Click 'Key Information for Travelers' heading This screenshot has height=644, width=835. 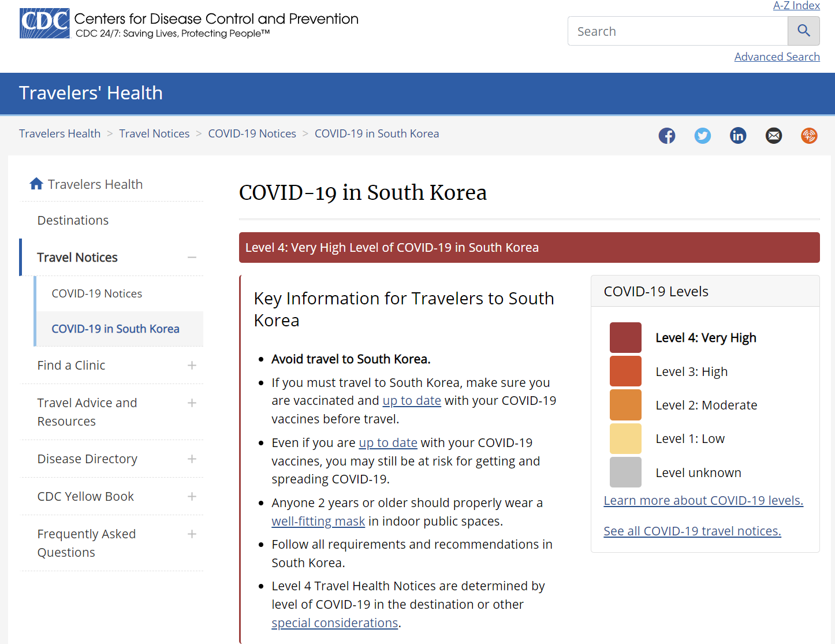pos(404,309)
